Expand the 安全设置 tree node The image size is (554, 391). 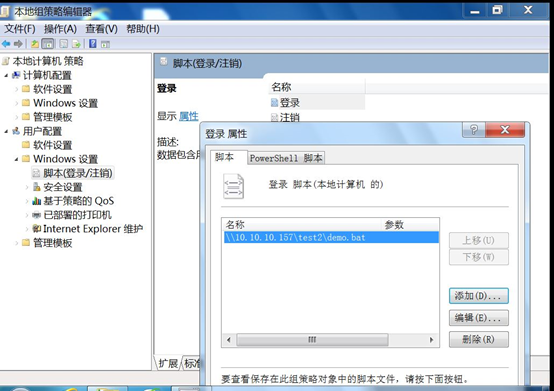[x=27, y=187]
